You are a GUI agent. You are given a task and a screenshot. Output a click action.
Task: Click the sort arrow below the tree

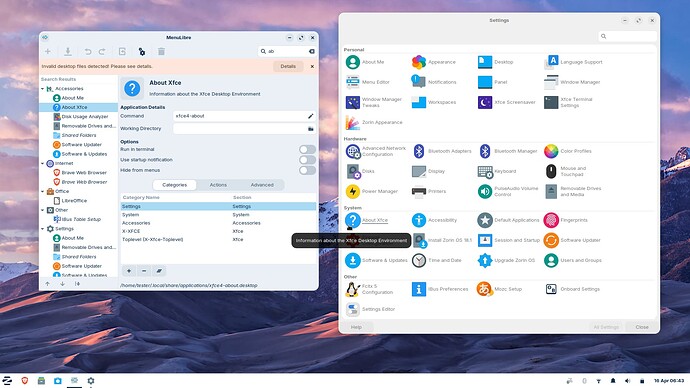77,284
